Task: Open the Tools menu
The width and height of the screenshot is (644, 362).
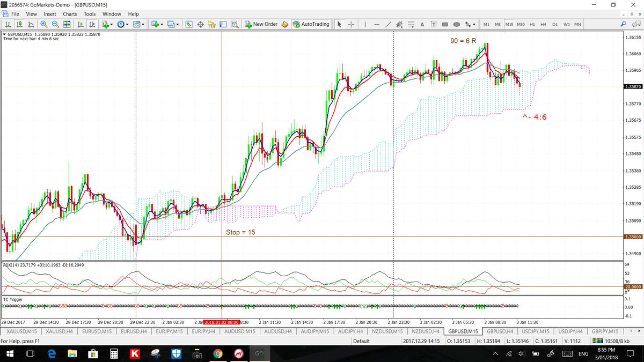Action: tap(90, 14)
